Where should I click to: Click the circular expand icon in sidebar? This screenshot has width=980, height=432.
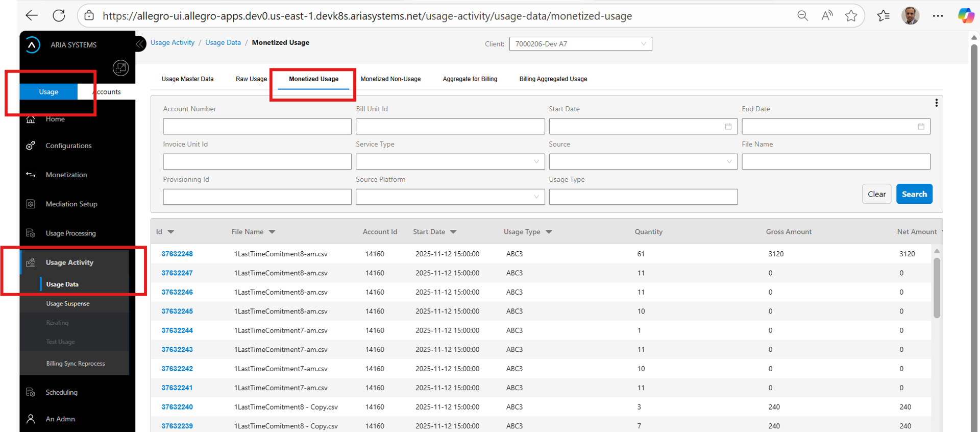click(x=120, y=68)
